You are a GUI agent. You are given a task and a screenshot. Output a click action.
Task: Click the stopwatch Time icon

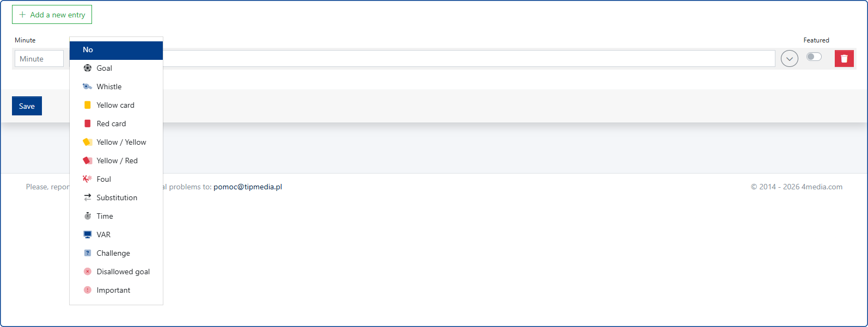87,216
